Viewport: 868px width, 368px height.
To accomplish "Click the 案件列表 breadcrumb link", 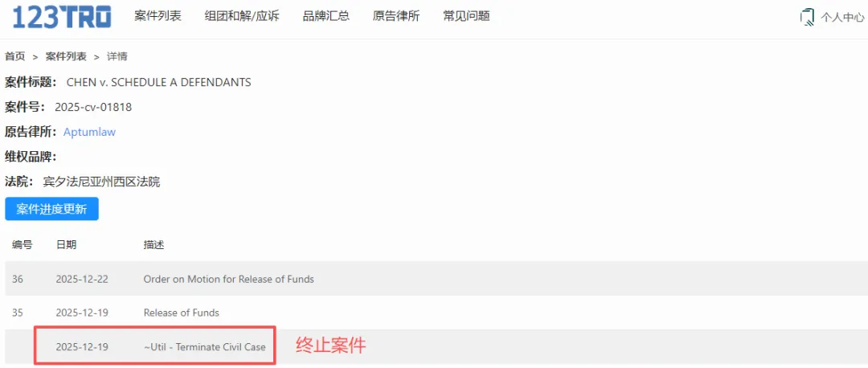I will [66, 56].
